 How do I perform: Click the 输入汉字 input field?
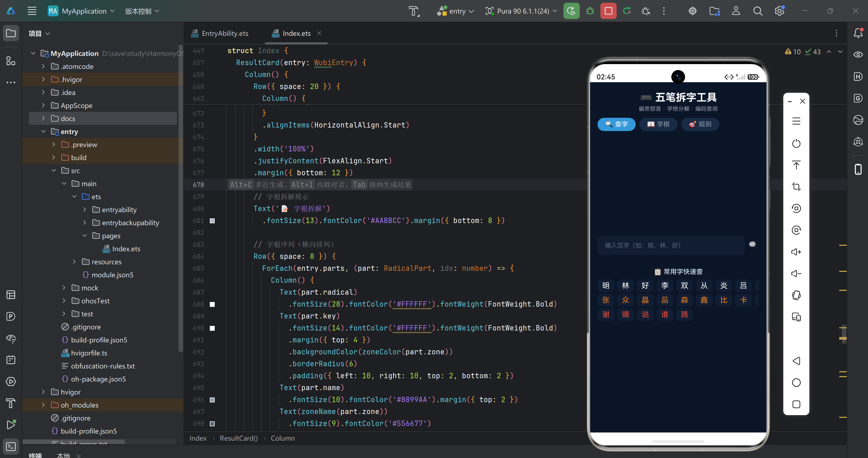671,245
